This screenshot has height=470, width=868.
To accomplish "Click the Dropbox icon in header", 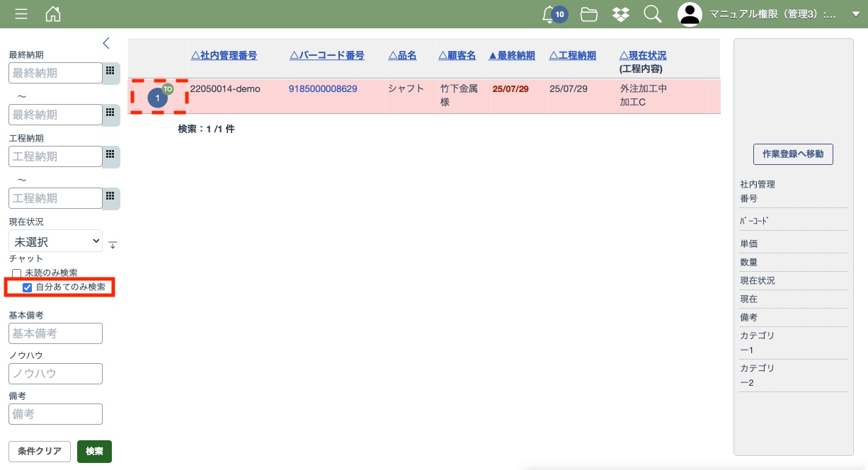I will click(x=620, y=14).
